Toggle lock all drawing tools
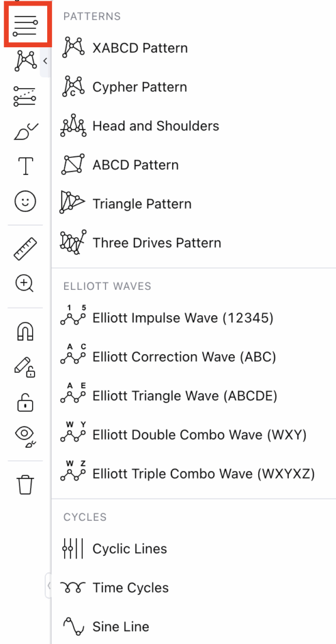The height and width of the screenshot is (644, 336). [x=26, y=402]
